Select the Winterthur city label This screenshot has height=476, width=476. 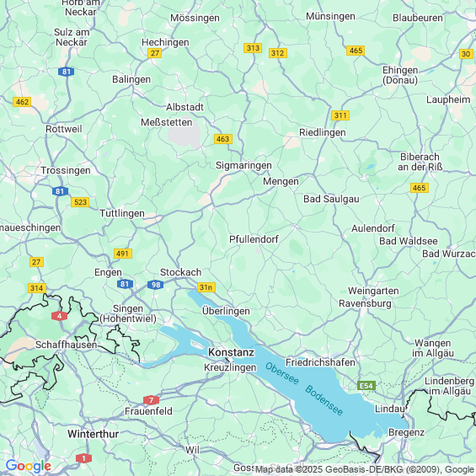94,434
